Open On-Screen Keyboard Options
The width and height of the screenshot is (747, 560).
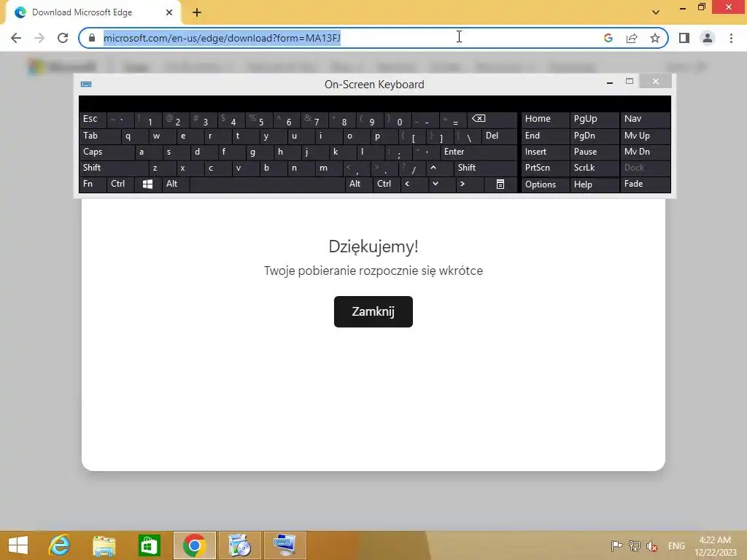(x=545, y=184)
